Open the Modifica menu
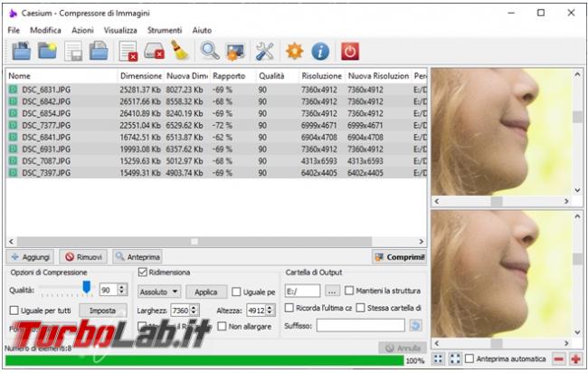Viewport: 588px width, 373px height. click(x=45, y=30)
